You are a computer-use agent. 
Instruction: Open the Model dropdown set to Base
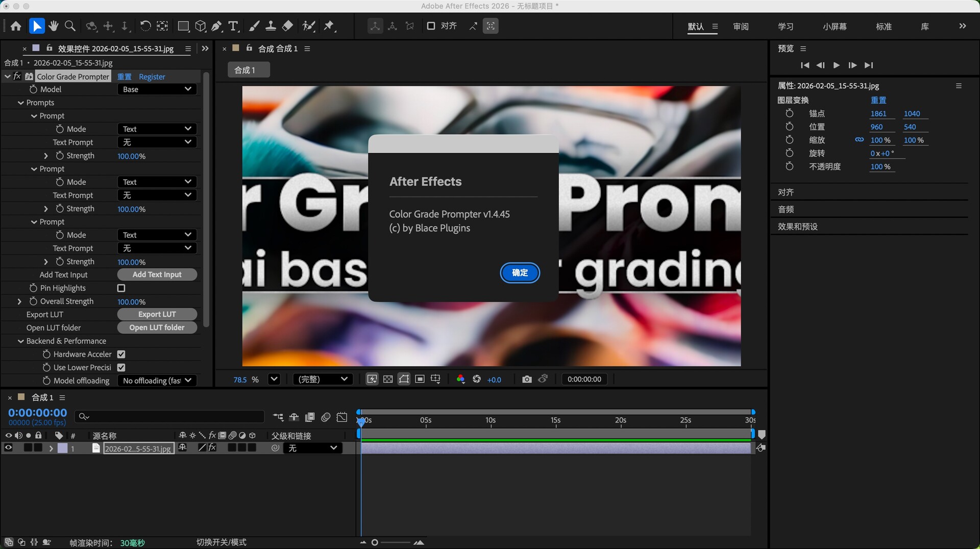pos(157,89)
